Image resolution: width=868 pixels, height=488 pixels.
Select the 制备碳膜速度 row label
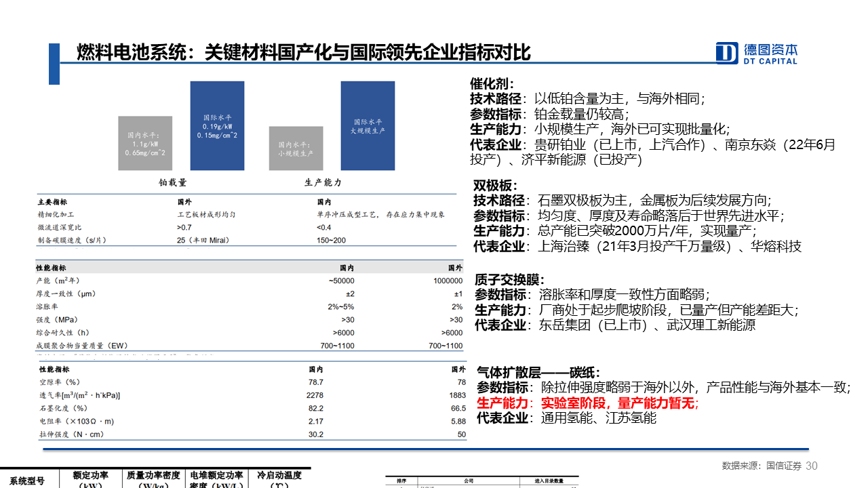coord(72,241)
